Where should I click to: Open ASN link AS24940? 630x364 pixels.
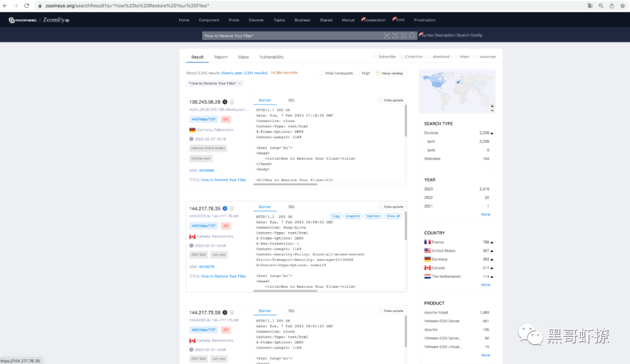coord(206,171)
